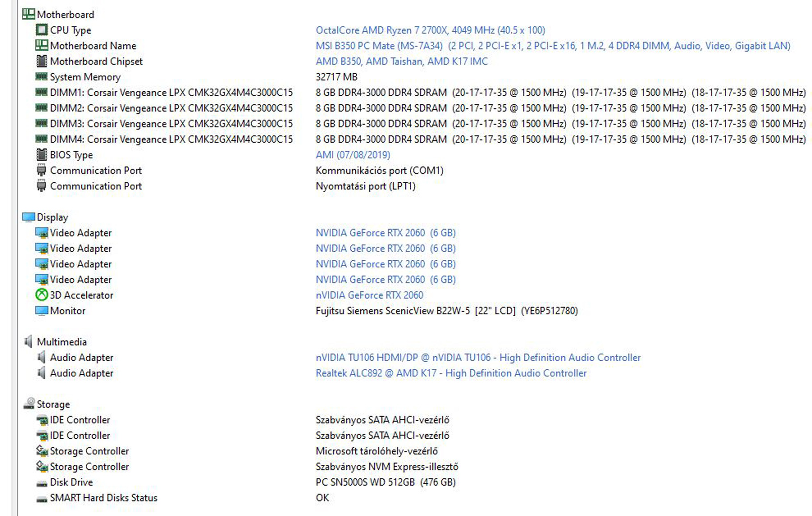Viewport: 812px width, 516px height.
Task: Click the DIMM3 memory module icon
Action: tap(42, 123)
